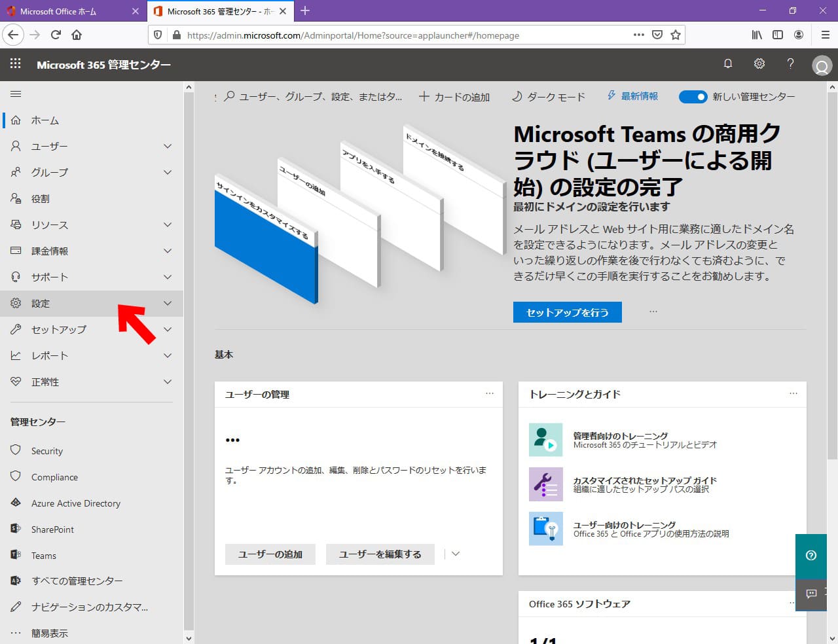Open the Firefox library icon
The height and width of the screenshot is (644, 838).
pyautogui.click(x=757, y=35)
